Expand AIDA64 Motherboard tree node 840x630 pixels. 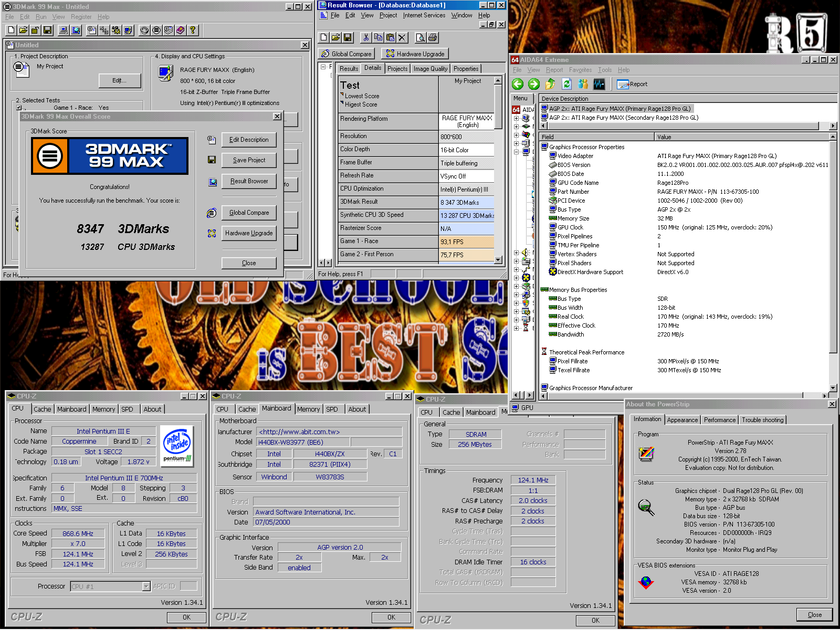[517, 127]
